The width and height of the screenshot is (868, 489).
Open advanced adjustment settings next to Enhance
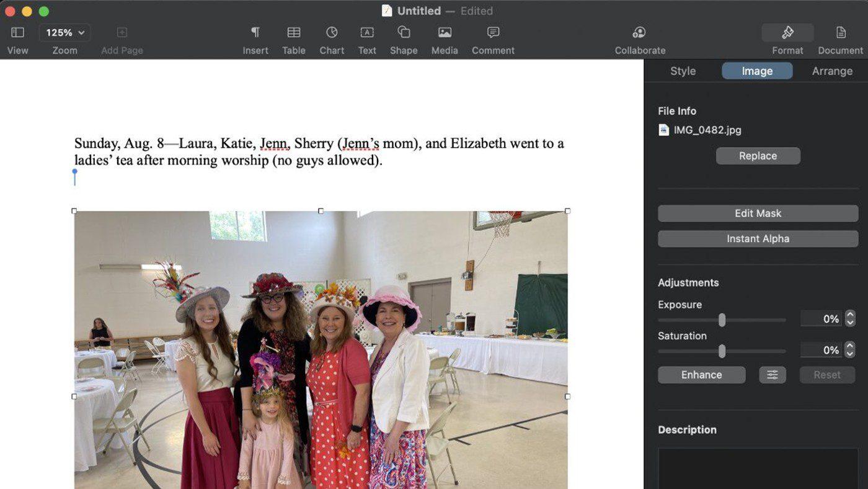pos(772,374)
